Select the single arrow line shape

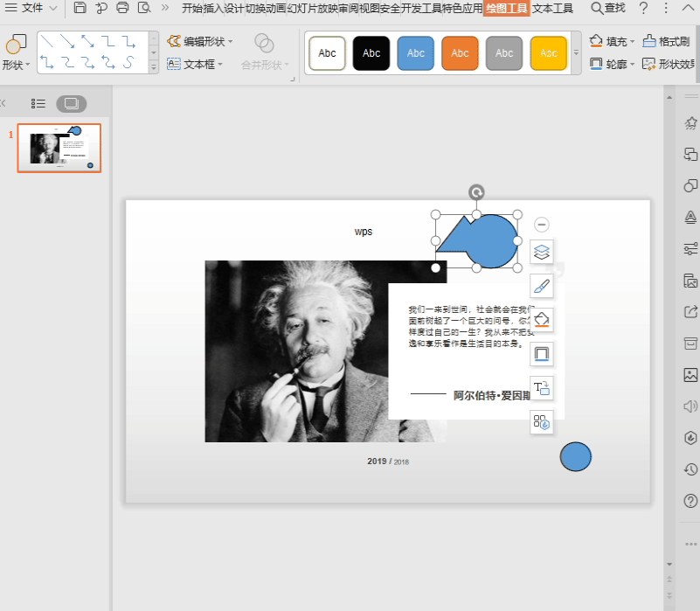(67, 41)
